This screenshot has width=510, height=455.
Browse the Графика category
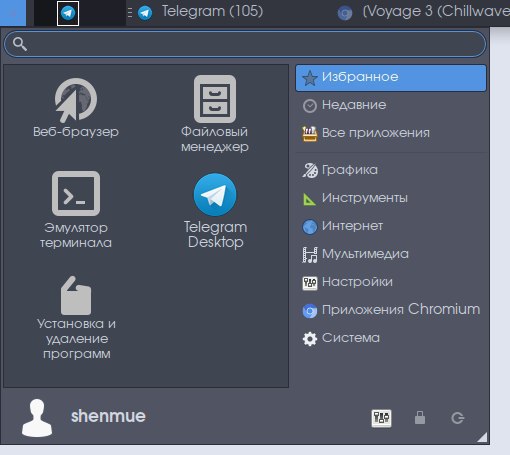[391, 170]
